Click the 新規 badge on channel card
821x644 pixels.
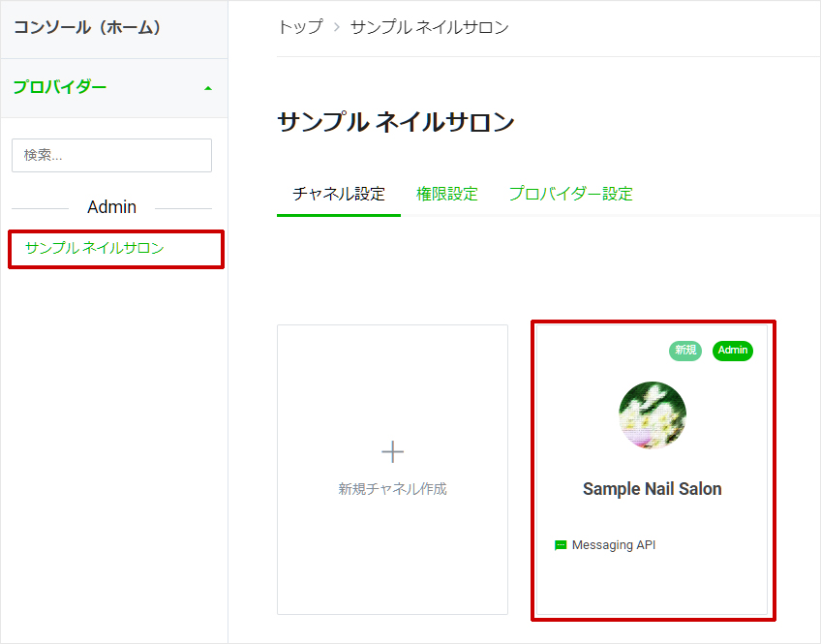(x=684, y=351)
